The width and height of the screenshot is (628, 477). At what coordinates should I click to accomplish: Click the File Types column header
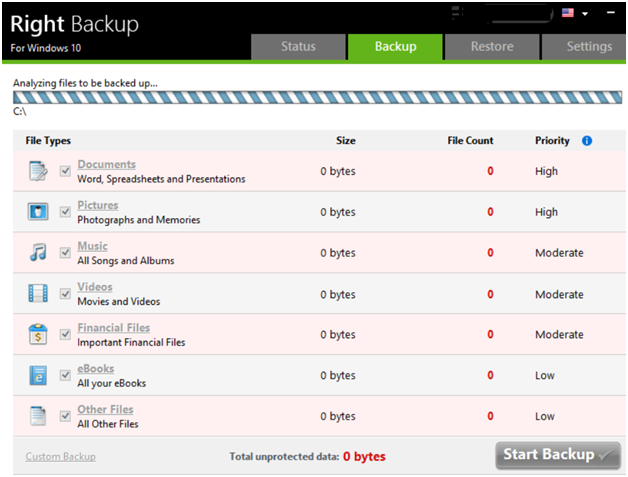48,141
